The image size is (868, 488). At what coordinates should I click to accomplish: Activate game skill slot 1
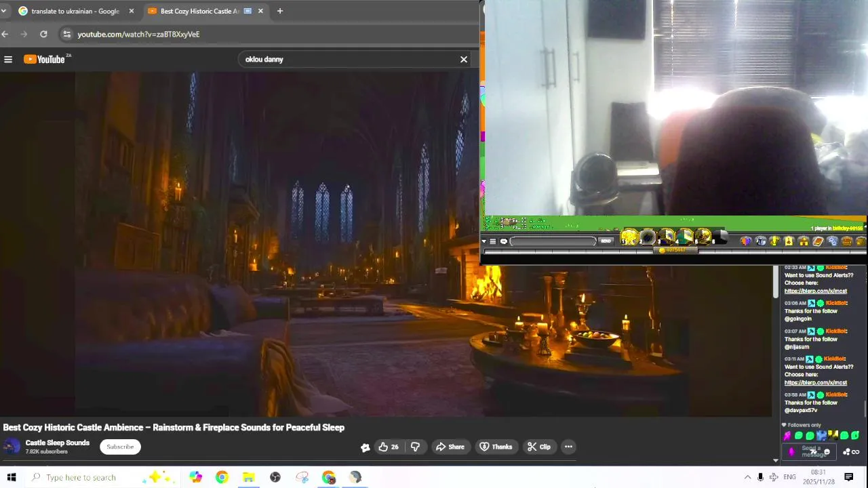pyautogui.click(x=629, y=237)
